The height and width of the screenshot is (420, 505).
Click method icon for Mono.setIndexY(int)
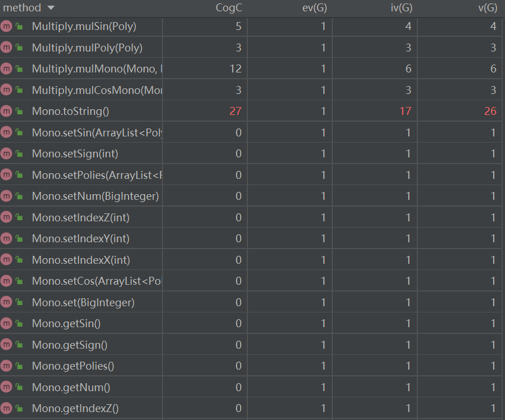[6, 238]
